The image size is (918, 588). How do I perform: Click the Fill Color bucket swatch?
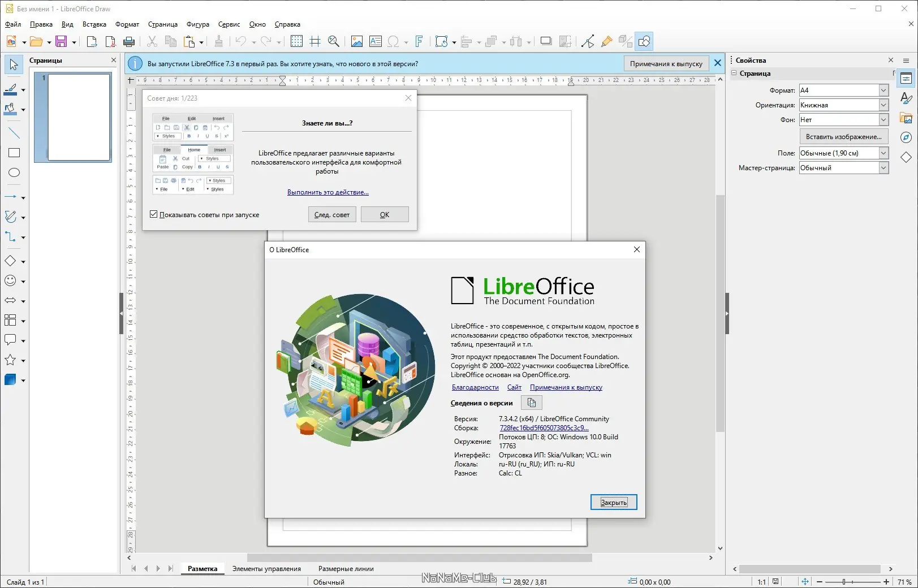pos(11,110)
